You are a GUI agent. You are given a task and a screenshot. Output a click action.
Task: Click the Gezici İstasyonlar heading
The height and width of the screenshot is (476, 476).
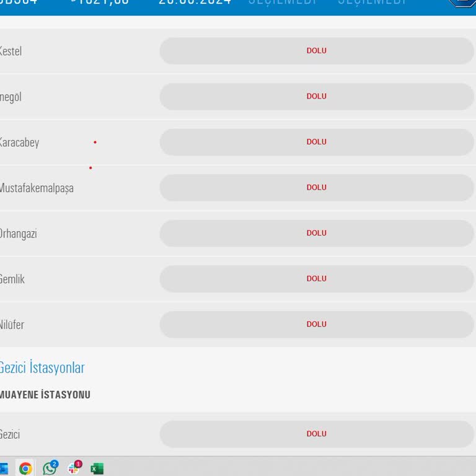(42, 368)
